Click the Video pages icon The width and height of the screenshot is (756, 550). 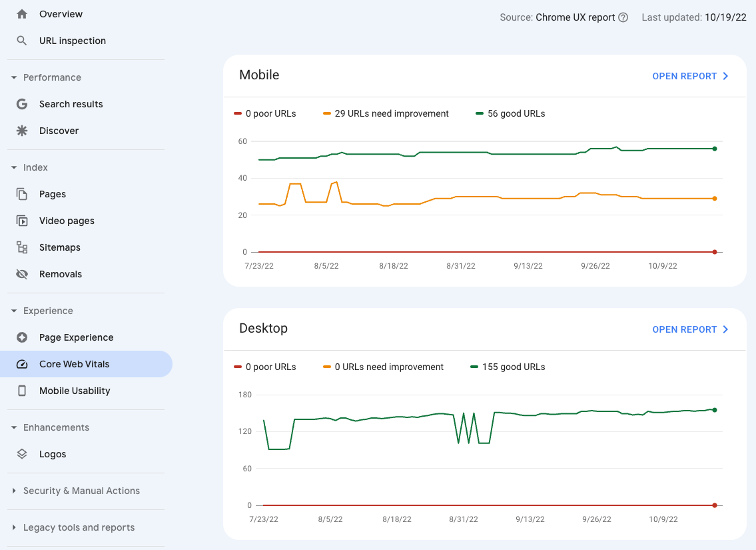[22, 221]
